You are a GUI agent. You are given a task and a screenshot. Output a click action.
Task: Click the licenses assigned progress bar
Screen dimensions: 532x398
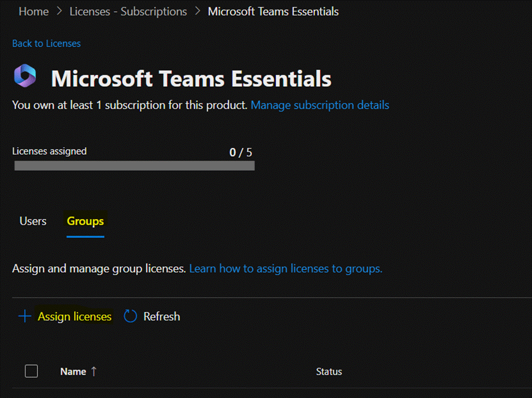pyautogui.click(x=134, y=165)
